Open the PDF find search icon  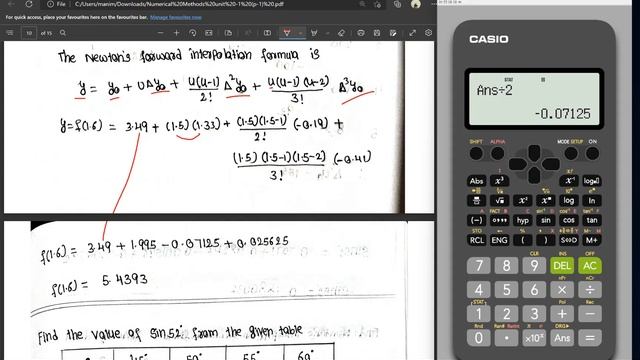coord(63,33)
